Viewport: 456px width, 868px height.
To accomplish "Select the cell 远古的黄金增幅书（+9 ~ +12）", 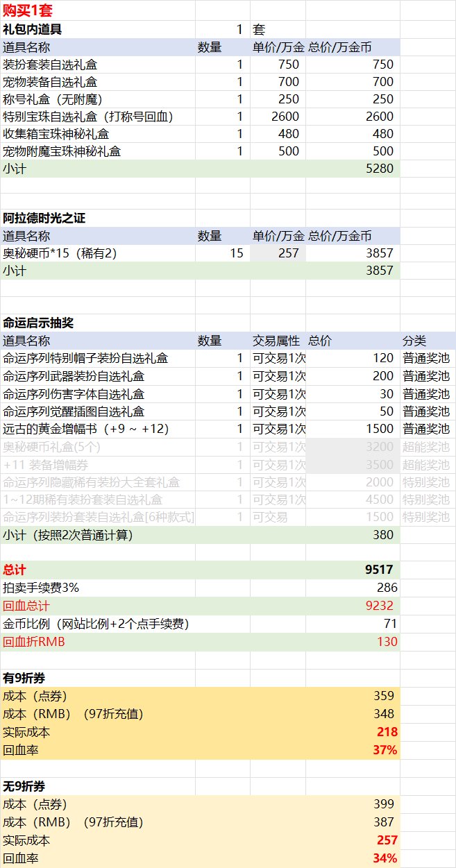I will [x=86, y=429].
